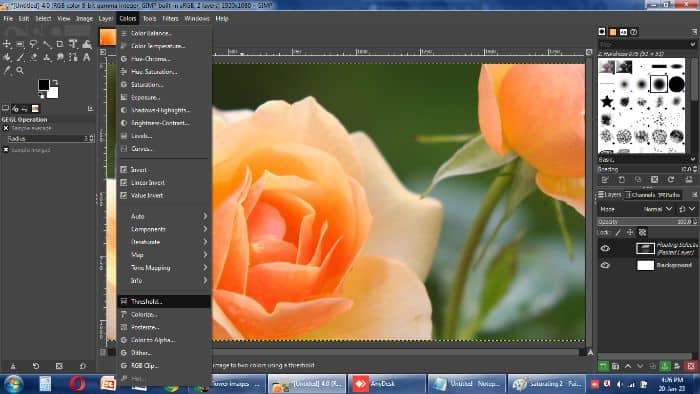Open the Patterns tab icon
The image size is (700, 394).
612,32
